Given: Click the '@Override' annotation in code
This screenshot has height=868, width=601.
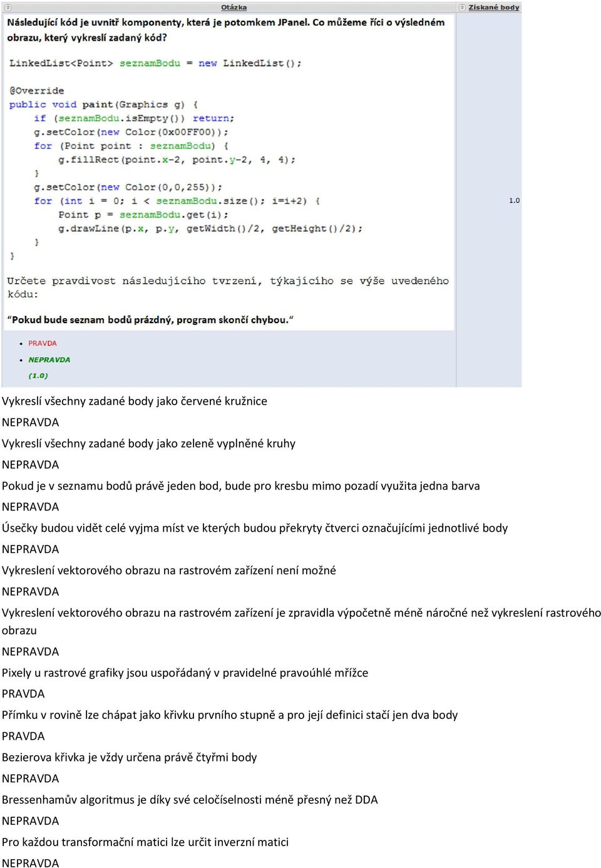Looking at the screenshot, I should click(36, 91).
